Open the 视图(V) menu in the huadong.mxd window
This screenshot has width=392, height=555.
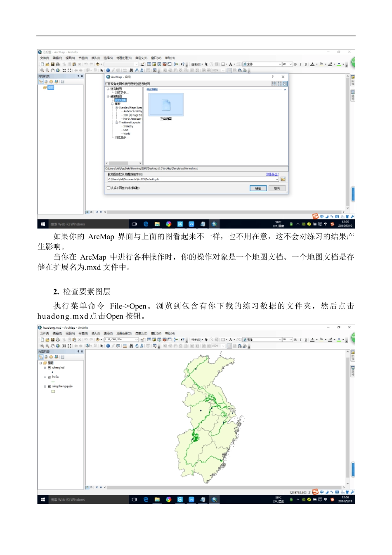tap(70, 333)
